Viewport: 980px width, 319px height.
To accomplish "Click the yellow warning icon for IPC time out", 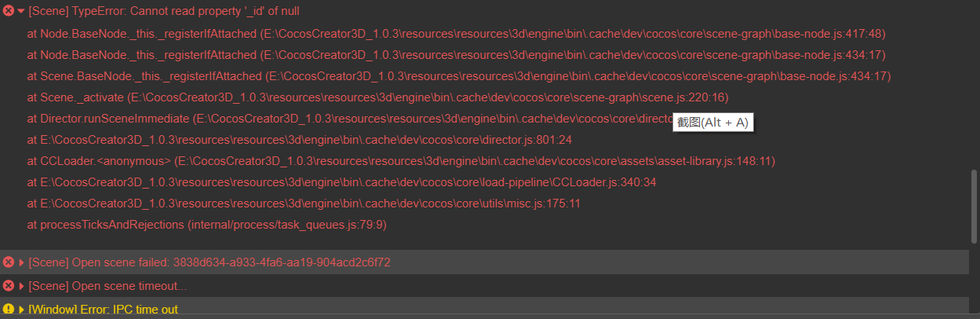I will (9, 309).
